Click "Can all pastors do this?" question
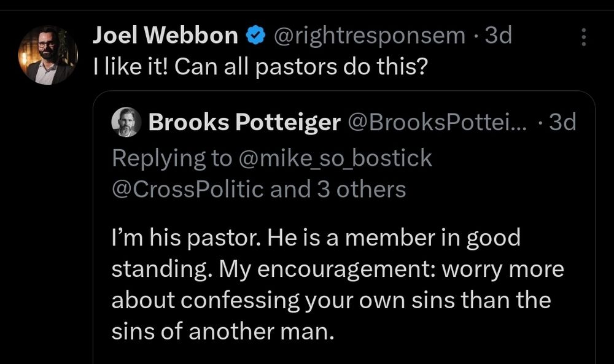 pyautogui.click(x=301, y=67)
